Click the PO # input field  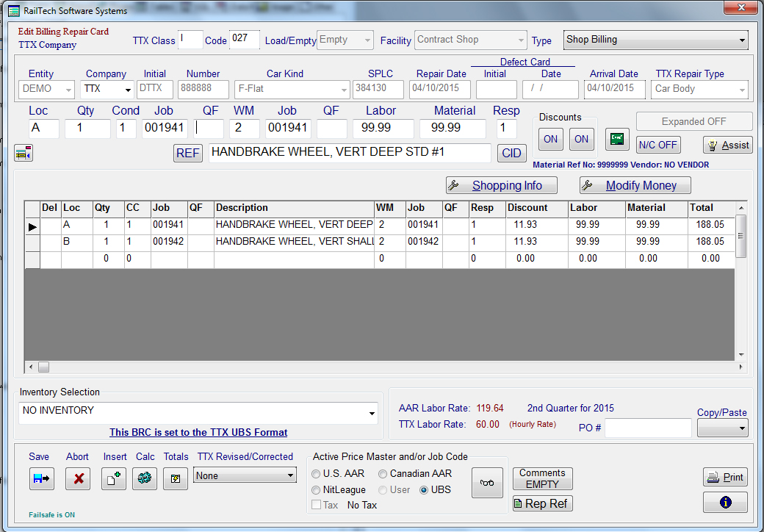(x=647, y=428)
